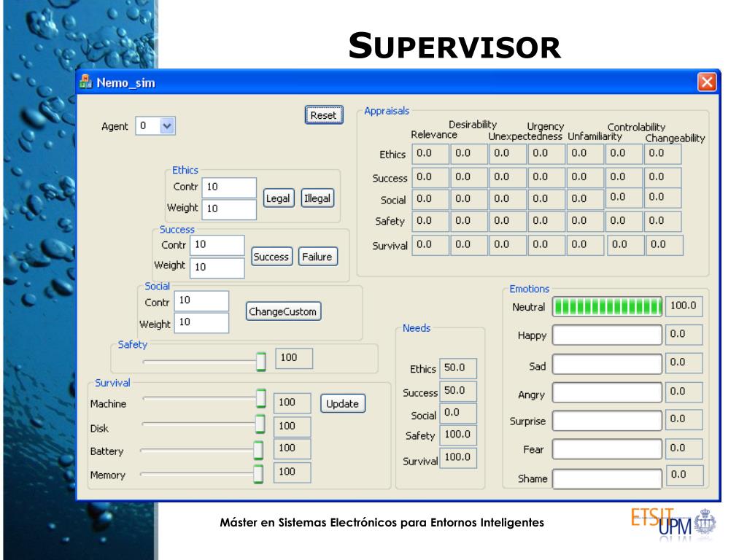Click the Safety value field showing 100
The width and height of the screenshot is (747, 560).
[x=295, y=358]
